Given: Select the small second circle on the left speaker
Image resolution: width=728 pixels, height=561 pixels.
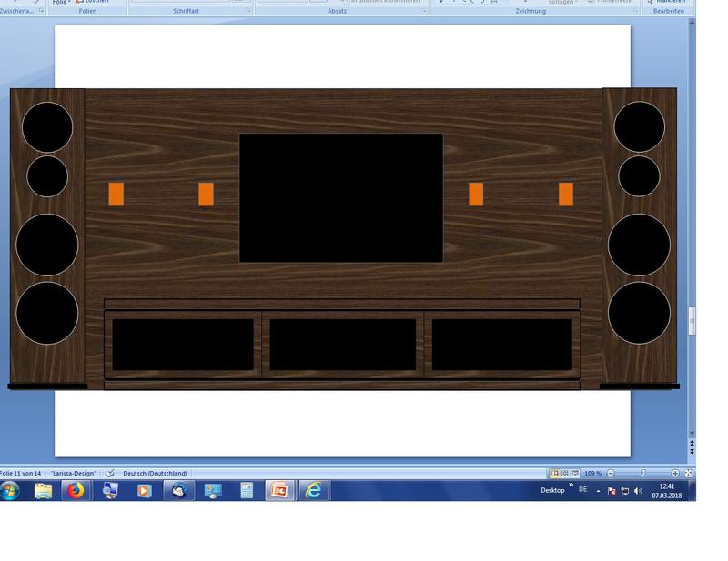Looking at the screenshot, I should coord(47,176).
